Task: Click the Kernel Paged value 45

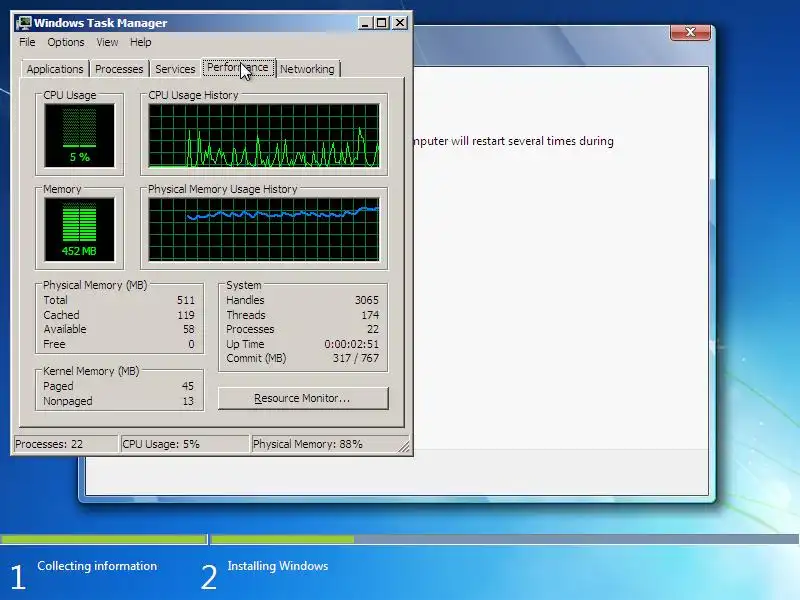Action: (x=188, y=386)
